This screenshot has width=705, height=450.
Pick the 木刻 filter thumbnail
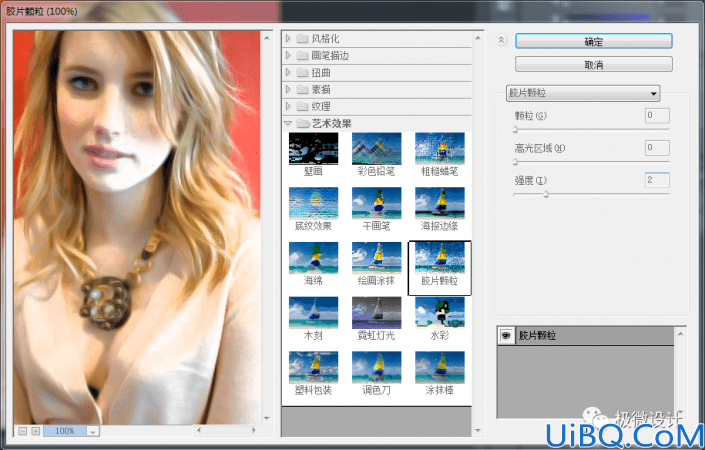[313, 313]
